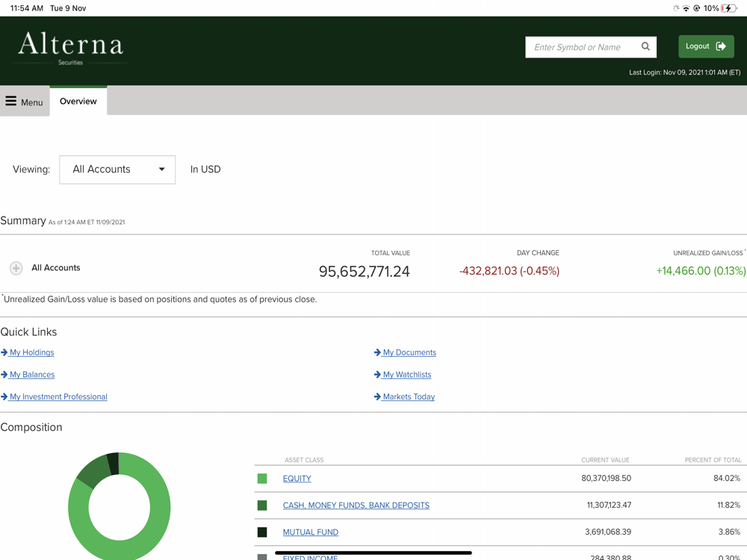Click the total value 95,652,771.24

pyautogui.click(x=365, y=272)
